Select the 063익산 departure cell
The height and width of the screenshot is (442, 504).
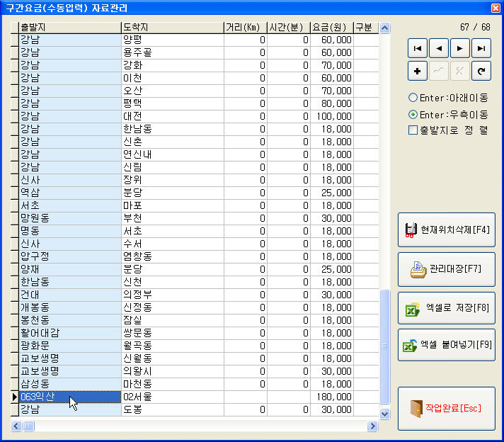(70, 397)
